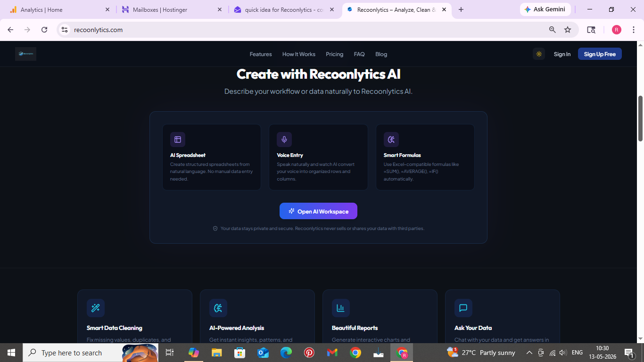Open the Chrome three-dot menu

coord(634,30)
